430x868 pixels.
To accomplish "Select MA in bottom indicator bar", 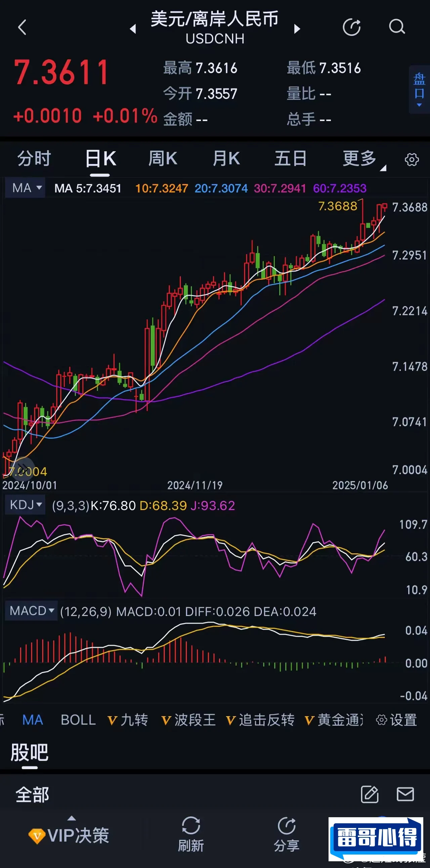I will [x=33, y=720].
